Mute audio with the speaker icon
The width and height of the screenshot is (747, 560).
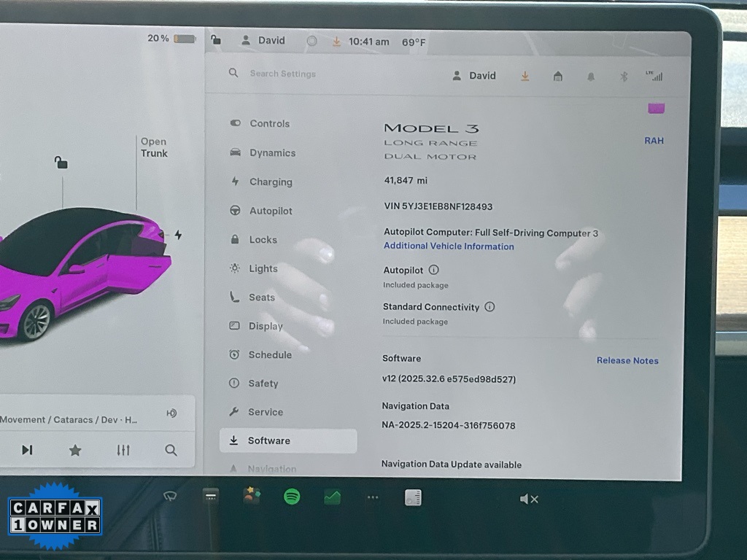[x=529, y=499]
